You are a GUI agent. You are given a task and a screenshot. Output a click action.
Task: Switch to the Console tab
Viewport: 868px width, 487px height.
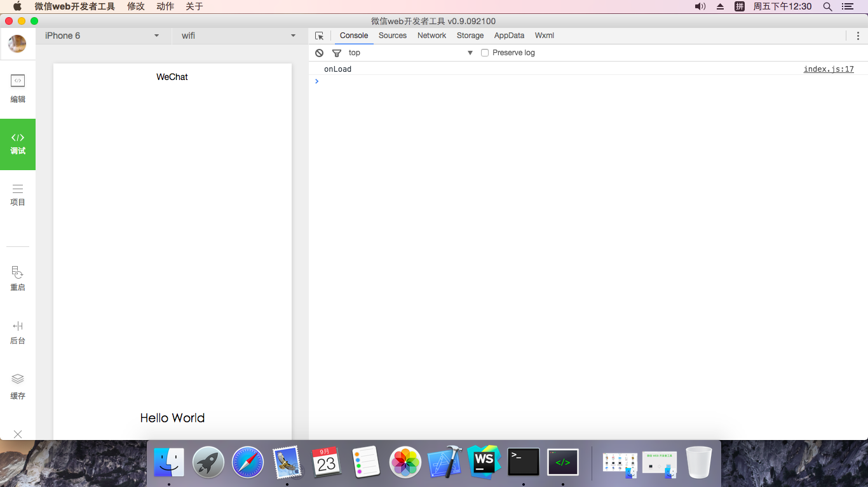(354, 36)
